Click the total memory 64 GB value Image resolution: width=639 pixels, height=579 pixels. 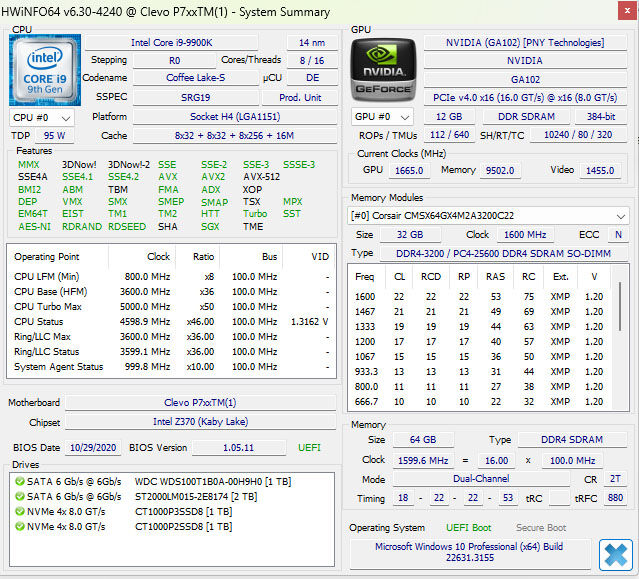(423, 440)
